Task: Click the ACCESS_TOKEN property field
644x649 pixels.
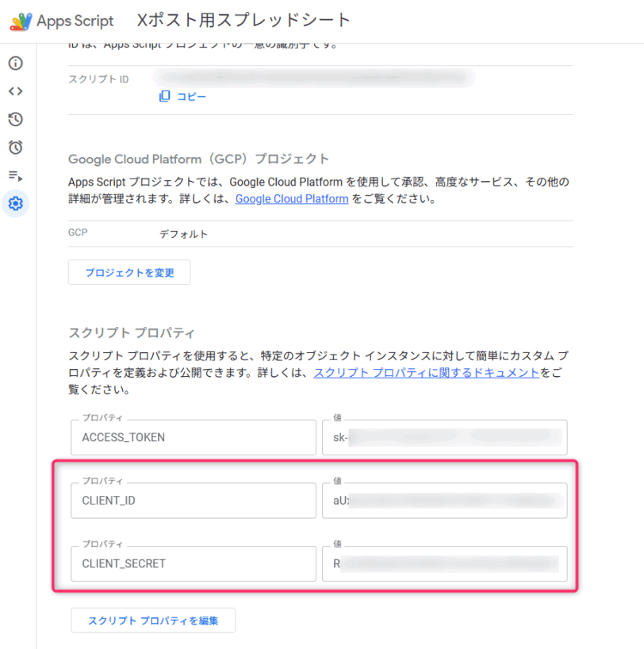Action: (194, 437)
